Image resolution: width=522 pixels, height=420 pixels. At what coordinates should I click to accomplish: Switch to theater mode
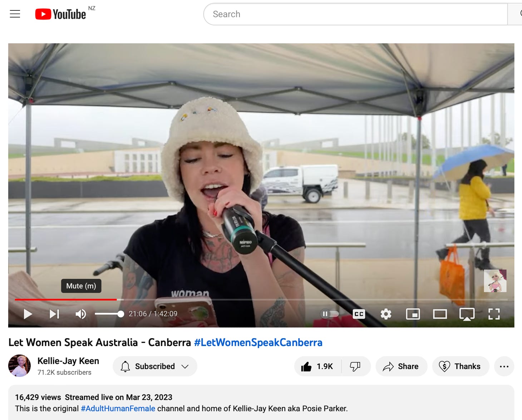tap(440, 314)
